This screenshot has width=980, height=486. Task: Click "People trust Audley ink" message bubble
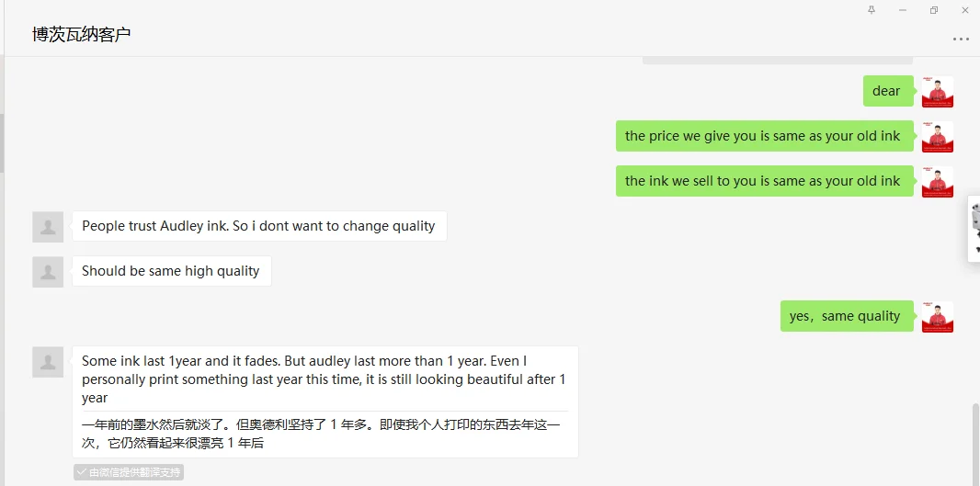point(258,226)
